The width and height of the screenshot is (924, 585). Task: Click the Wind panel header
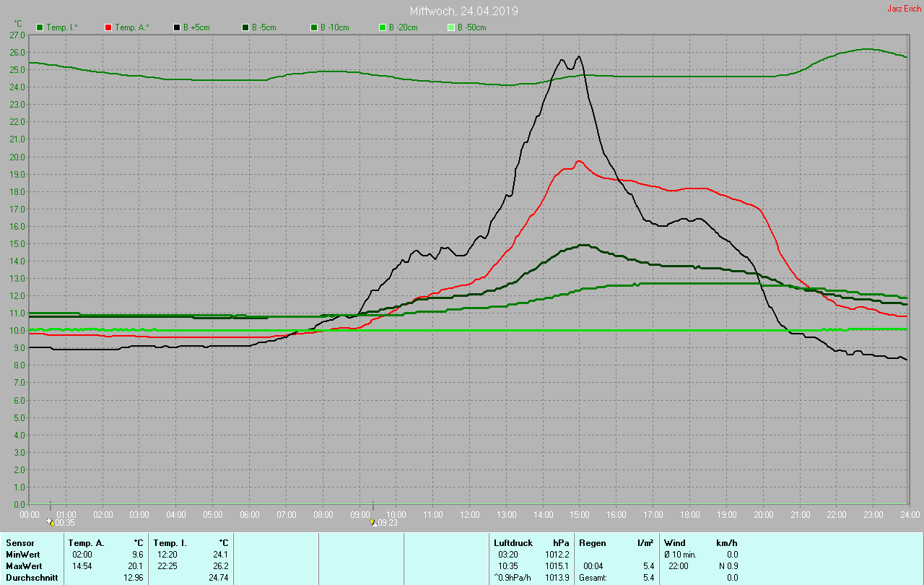pos(675,543)
